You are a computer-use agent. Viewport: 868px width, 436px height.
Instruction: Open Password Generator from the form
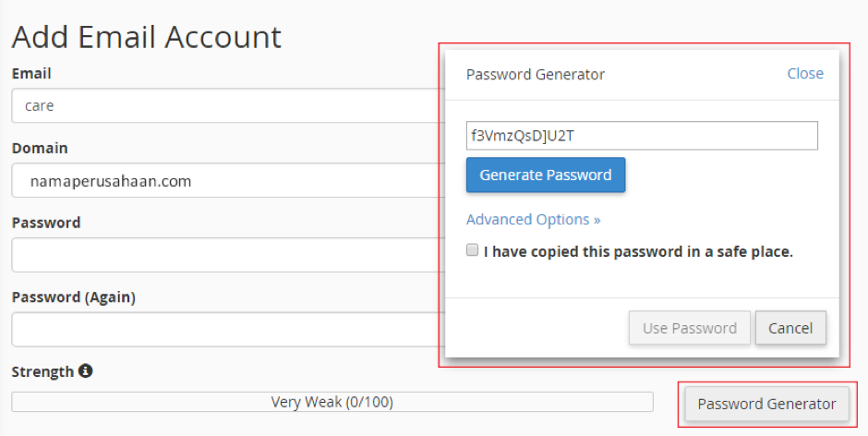click(766, 404)
